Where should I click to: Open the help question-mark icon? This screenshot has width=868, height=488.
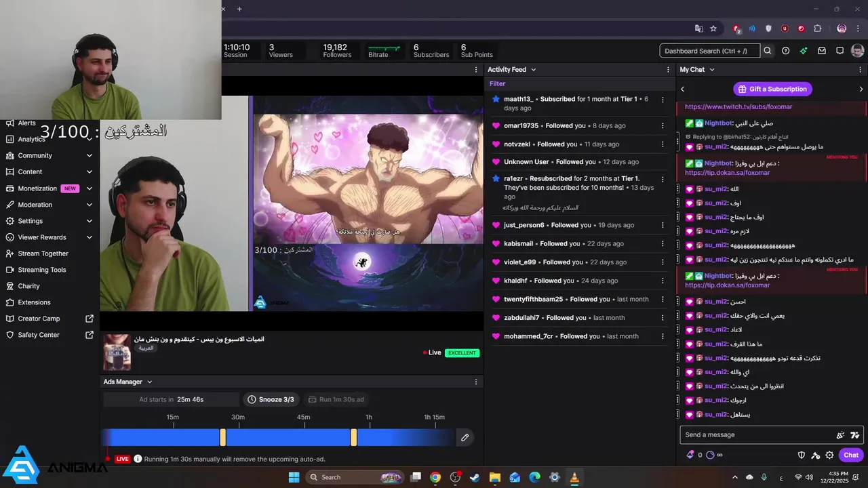coord(786,51)
